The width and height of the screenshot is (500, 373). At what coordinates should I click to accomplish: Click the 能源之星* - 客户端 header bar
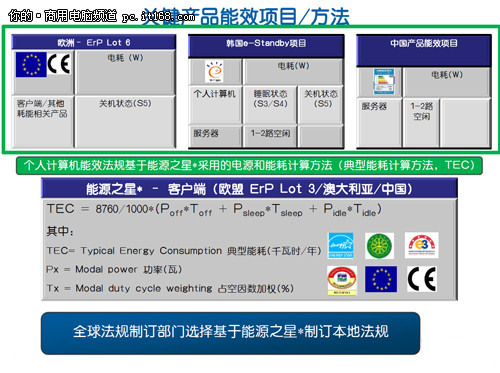click(249, 189)
